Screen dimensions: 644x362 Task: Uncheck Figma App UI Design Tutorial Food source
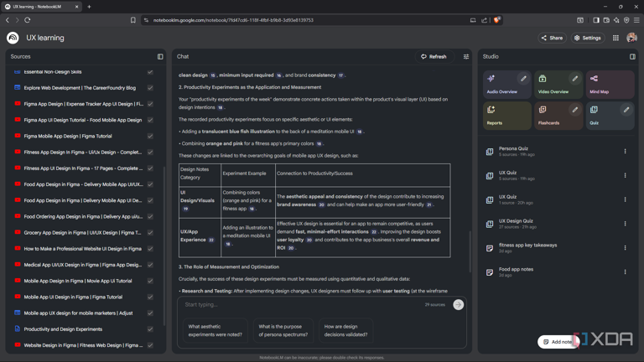150,120
